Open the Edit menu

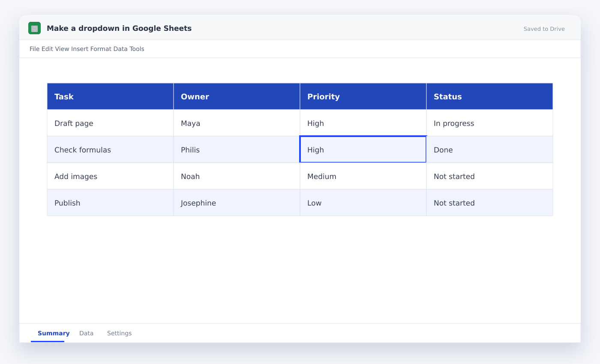(x=48, y=49)
